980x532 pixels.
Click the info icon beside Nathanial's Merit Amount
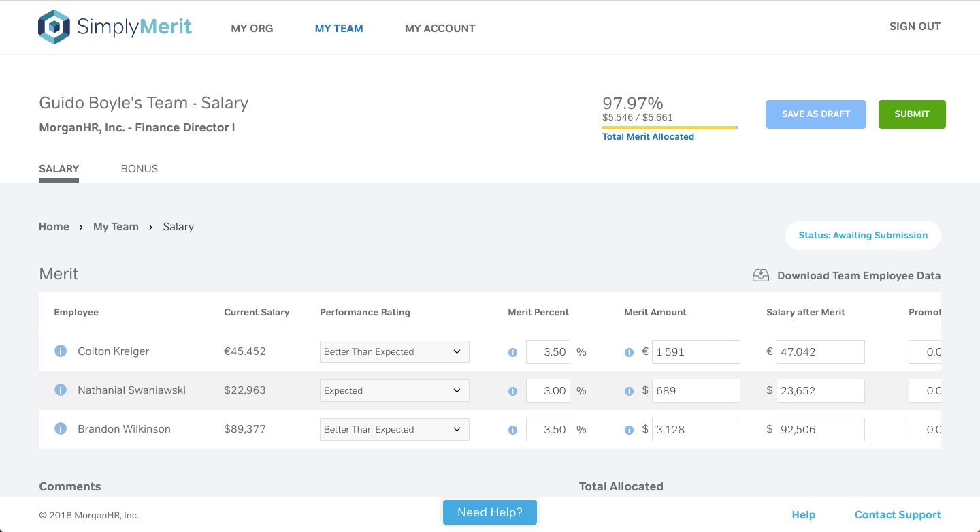pyautogui.click(x=629, y=391)
